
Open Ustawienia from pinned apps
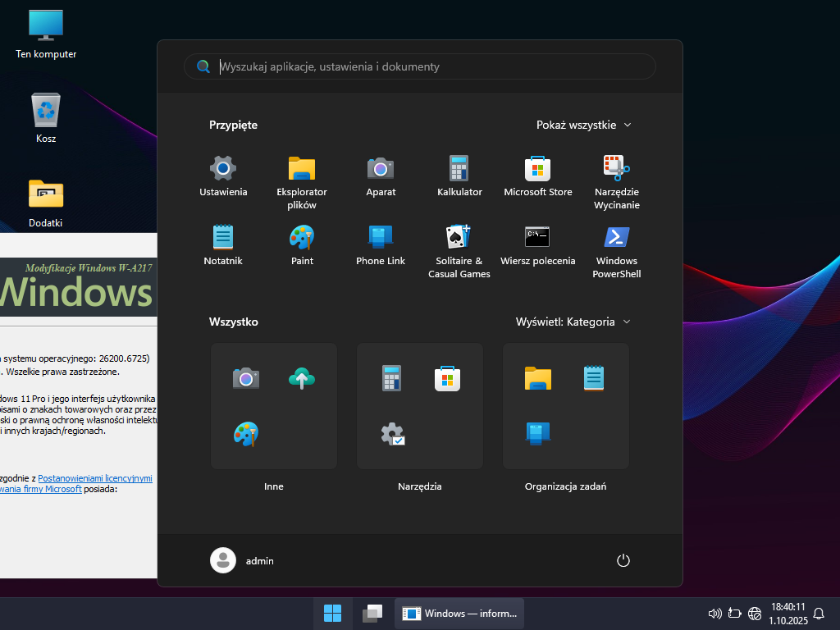223,168
